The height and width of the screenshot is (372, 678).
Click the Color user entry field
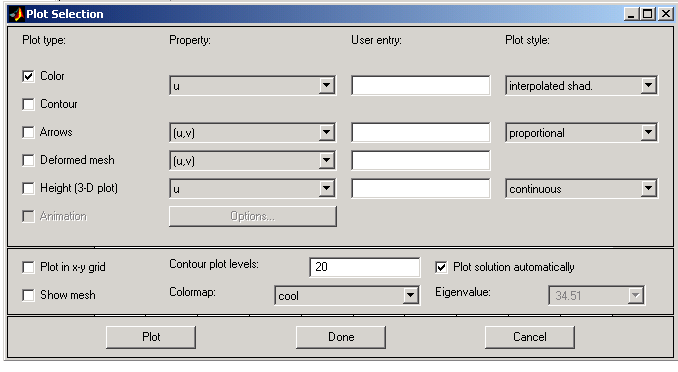point(421,86)
